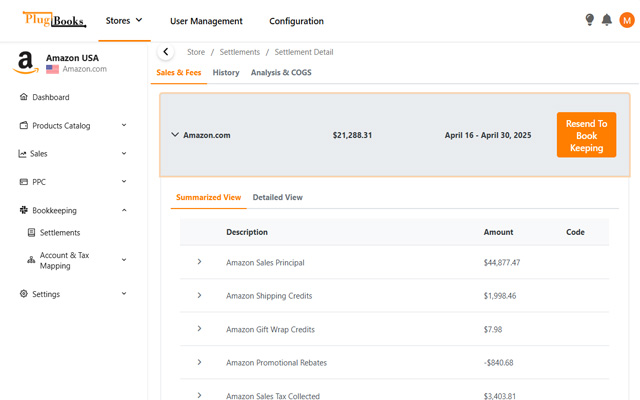The image size is (640, 400).
Task: Expand the Settings sidebar chevron
Action: pos(124,293)
